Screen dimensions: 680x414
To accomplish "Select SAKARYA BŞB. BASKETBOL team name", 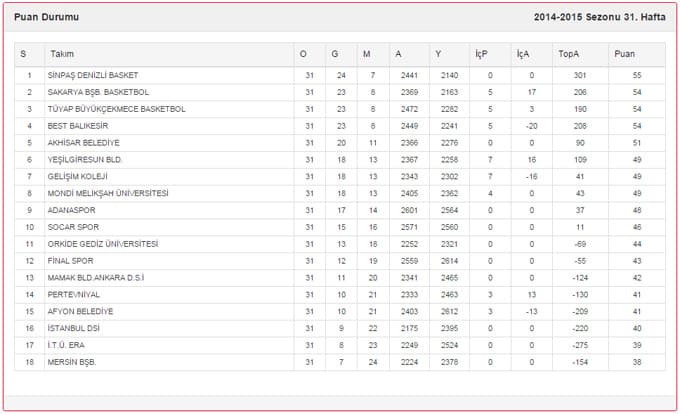I will click(98, 92).
